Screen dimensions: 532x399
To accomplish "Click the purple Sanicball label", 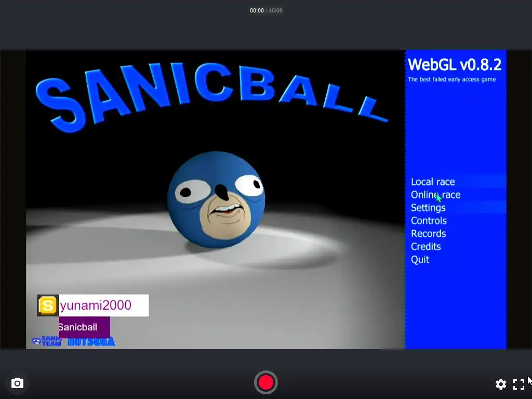I will [x=84, y=327].
